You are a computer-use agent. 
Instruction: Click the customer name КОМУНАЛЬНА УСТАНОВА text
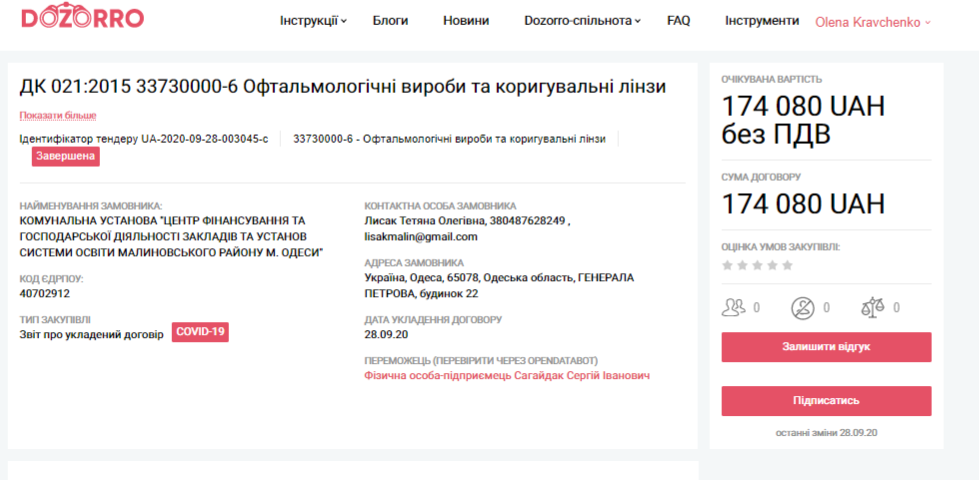click(x=172, y=237)
